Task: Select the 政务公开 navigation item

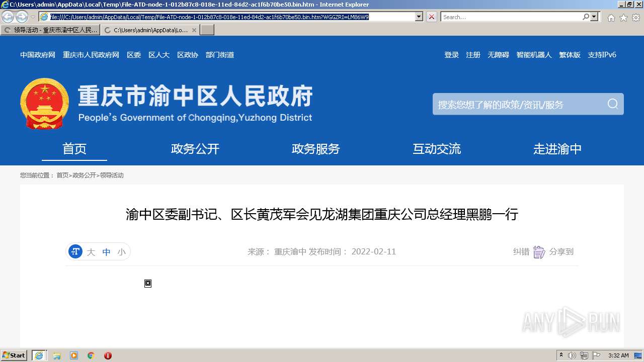Action: point(195,149)
